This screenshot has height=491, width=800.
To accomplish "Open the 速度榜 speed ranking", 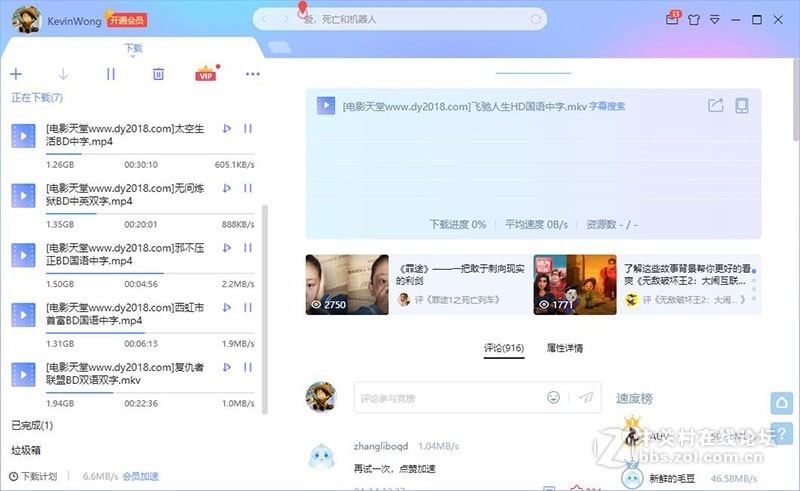I will tap(634, 399).
